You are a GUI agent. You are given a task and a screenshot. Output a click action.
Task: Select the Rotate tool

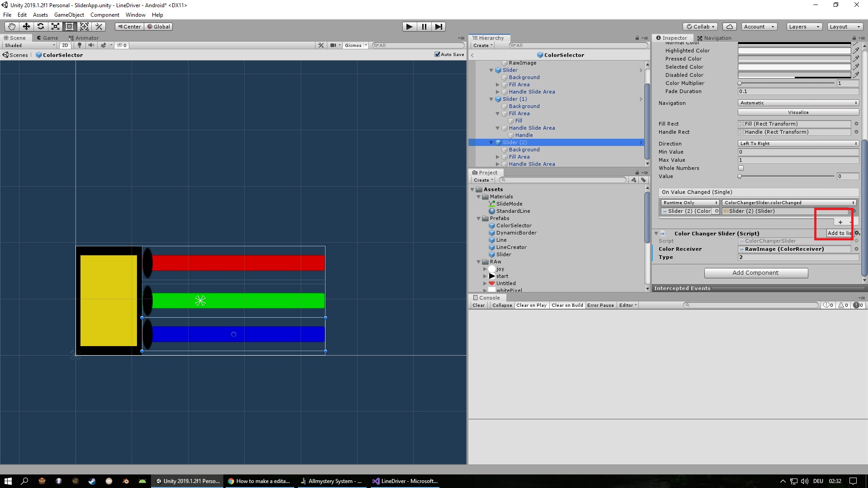(41, 26)
